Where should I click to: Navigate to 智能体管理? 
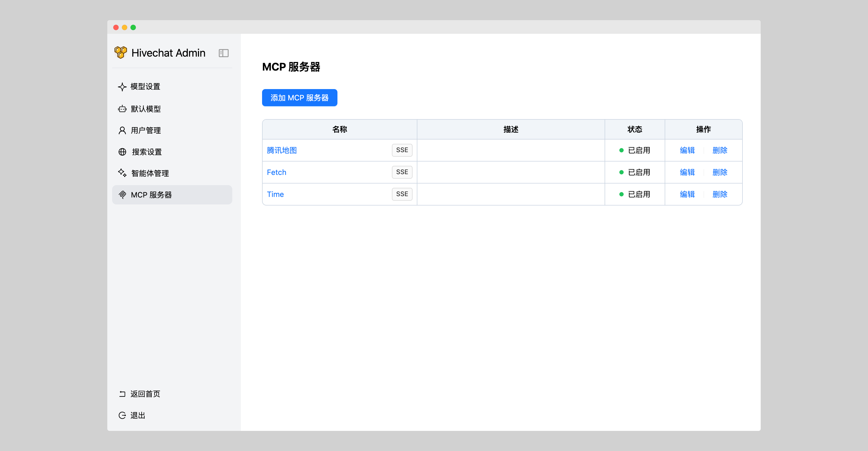coord(172,173)
